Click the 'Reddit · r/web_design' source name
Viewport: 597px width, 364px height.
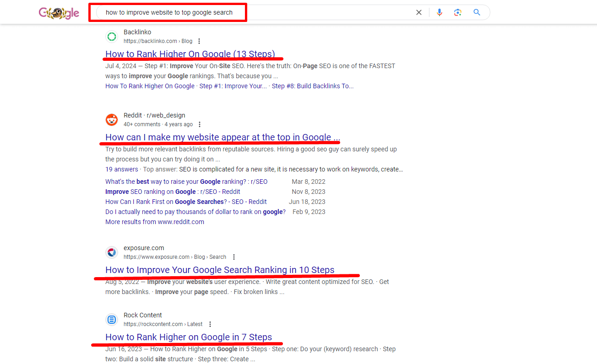[x=154, y=115]
